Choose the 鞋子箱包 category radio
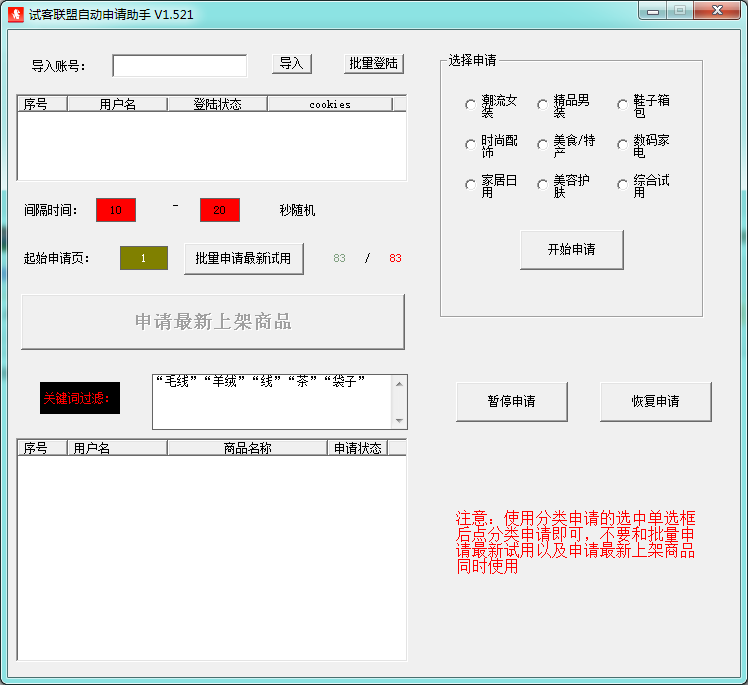This screenshot has width=748, height=685. click(x=623, y=104)
